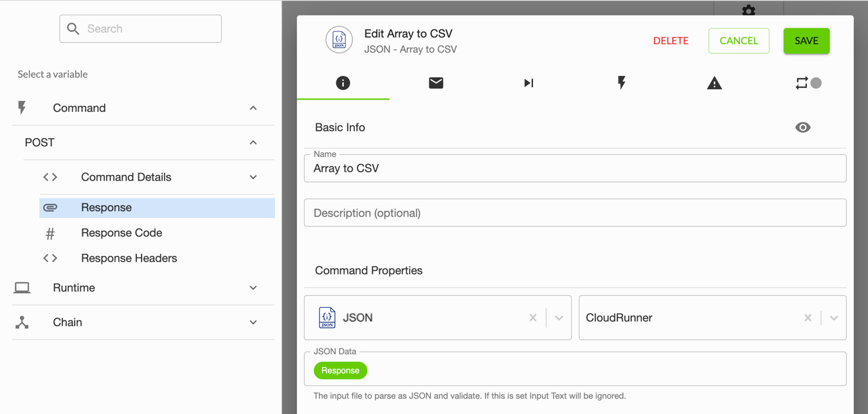Clear the JSON command selection

coord(533,318)
